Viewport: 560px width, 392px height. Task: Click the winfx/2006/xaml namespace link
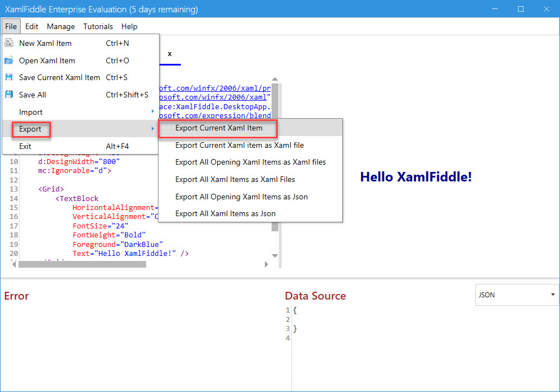(x=213, y=97)
